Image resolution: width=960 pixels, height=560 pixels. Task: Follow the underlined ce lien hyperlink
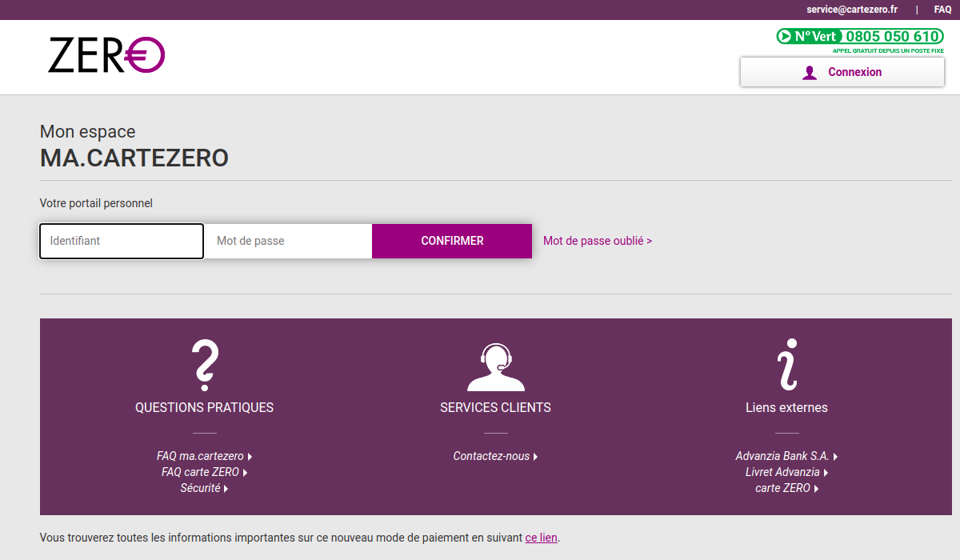(x=541, y=537)
